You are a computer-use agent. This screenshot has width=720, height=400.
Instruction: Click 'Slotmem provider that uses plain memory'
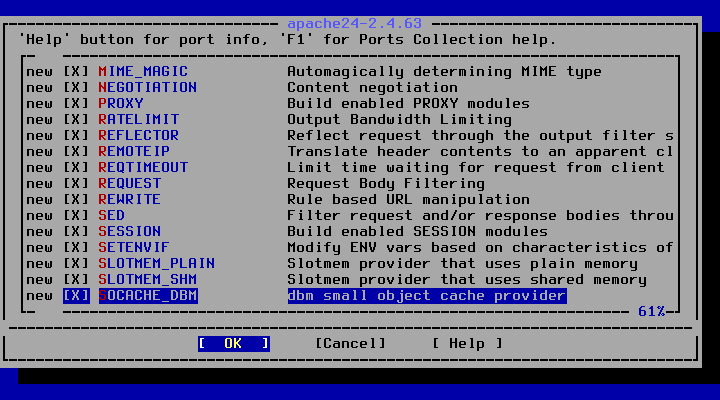[x=462, y=264]
